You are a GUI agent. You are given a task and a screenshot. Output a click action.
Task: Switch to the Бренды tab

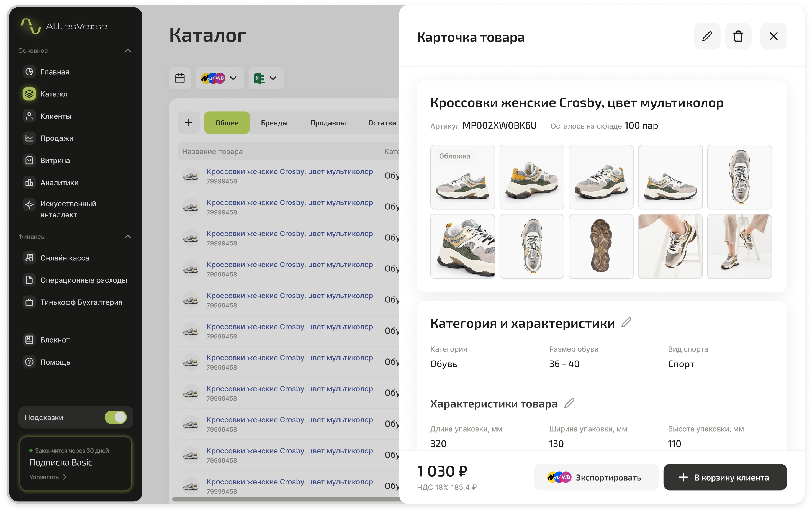(274, 123)
